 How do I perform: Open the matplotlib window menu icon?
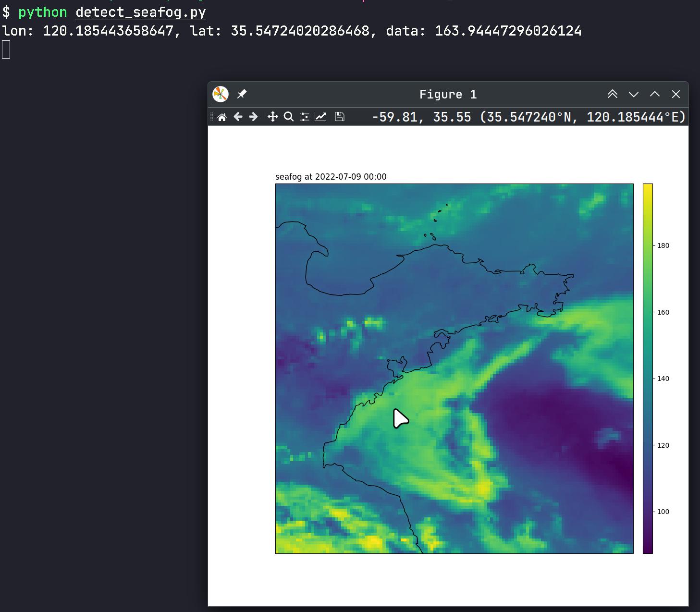click(221, 94)
